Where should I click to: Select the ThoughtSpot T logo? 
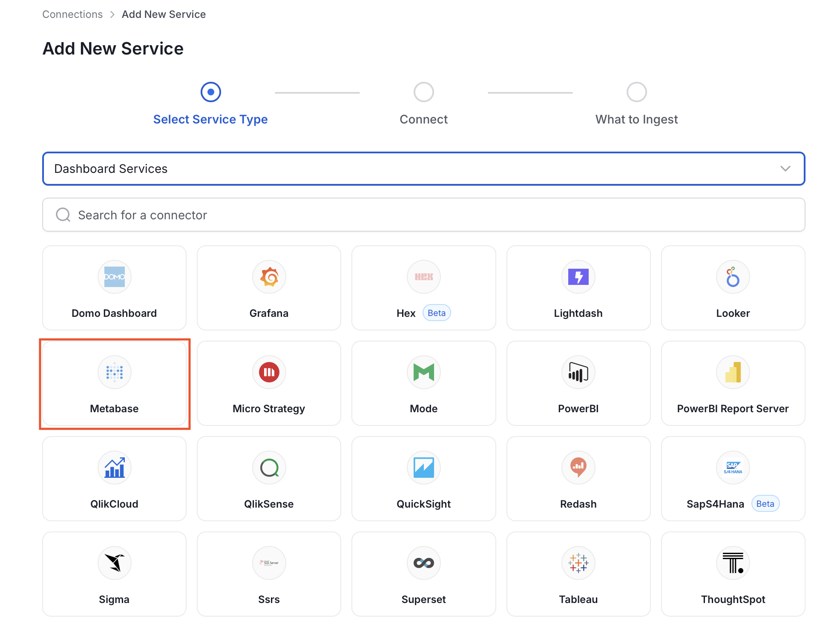point(733,563)
